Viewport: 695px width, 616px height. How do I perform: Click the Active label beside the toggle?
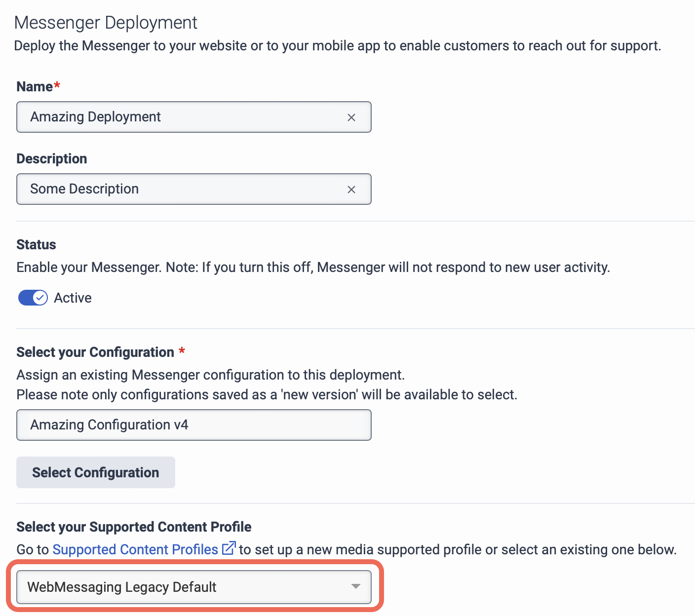[x=73, y=298]
